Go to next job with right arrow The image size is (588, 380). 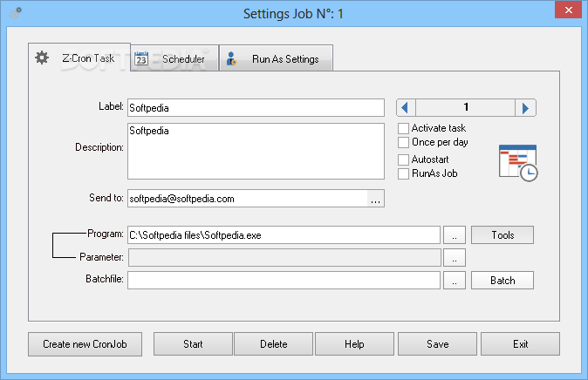pyautogui.click(x=526, y=108)
